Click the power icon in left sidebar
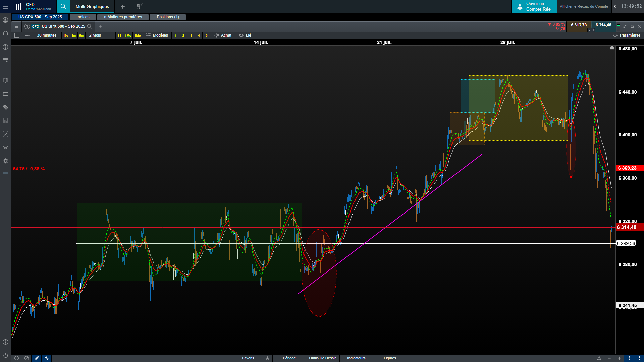Screen dimensions: 644x362 click(x=5, y=355)
